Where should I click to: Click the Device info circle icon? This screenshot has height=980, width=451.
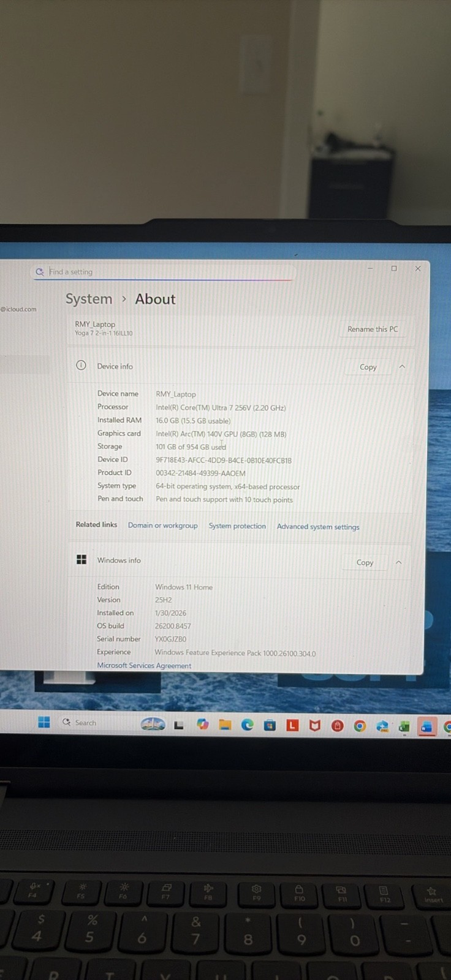click(81, 366)
